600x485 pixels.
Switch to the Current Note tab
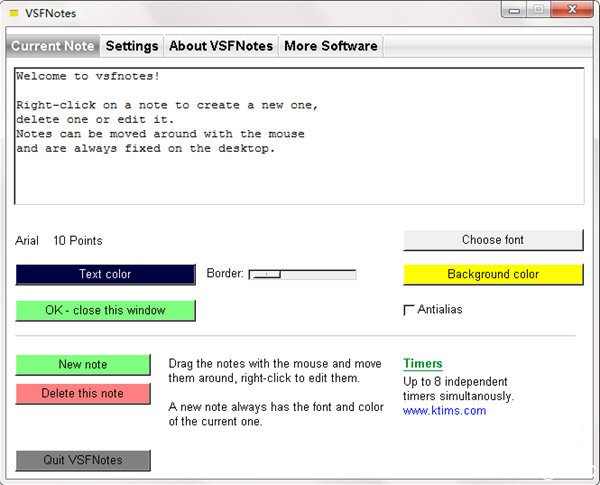[x=52, y=46]
